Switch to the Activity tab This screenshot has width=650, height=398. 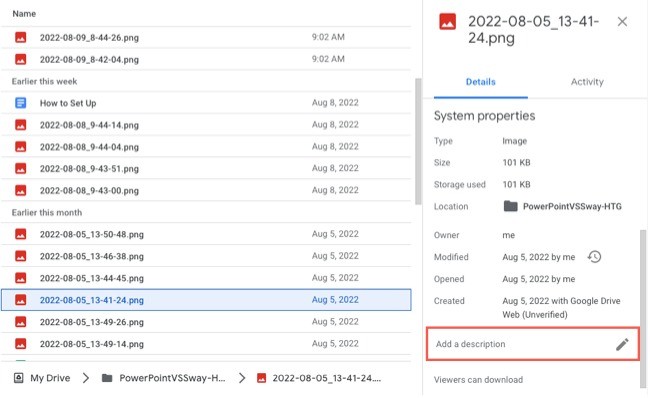pyautogui.click(x=587, y=82)
